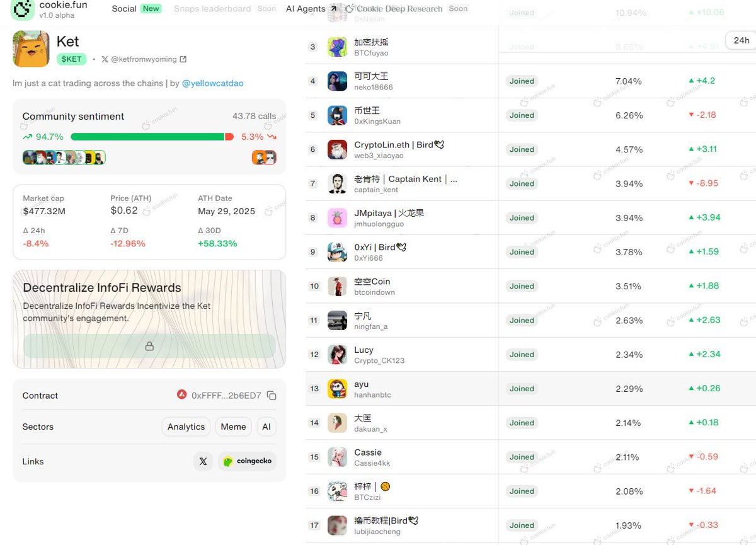This screenshot has height=545, width=756.
Task: Click the Decentralize InfoFi Rewards heading
Action: tap(102, 288)
